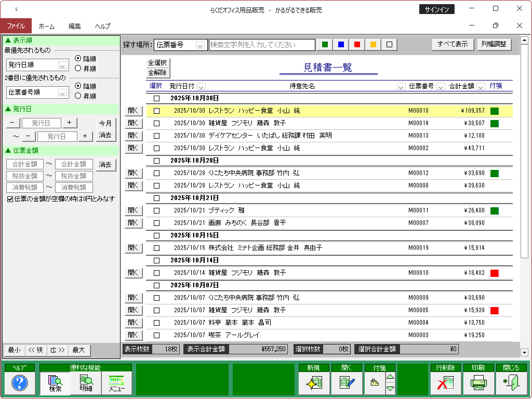Image resolution: width=532 pixels, height=399 pixels.
Task: Open the 検索 search tool icon
Action: (x=55, y=383)
